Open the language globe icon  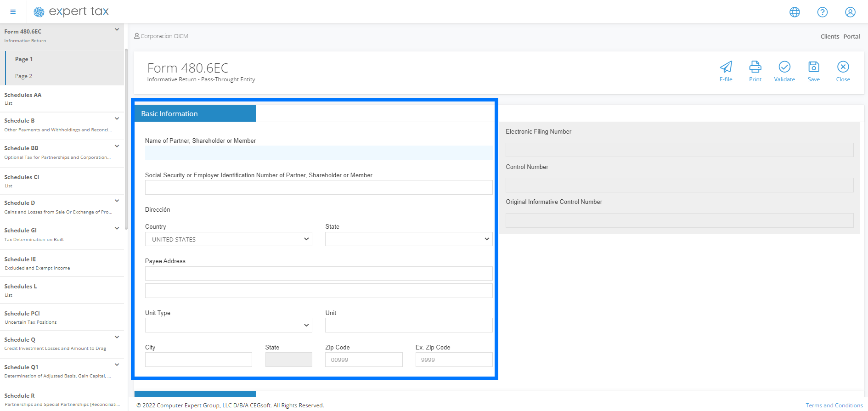tap(795, 12)
